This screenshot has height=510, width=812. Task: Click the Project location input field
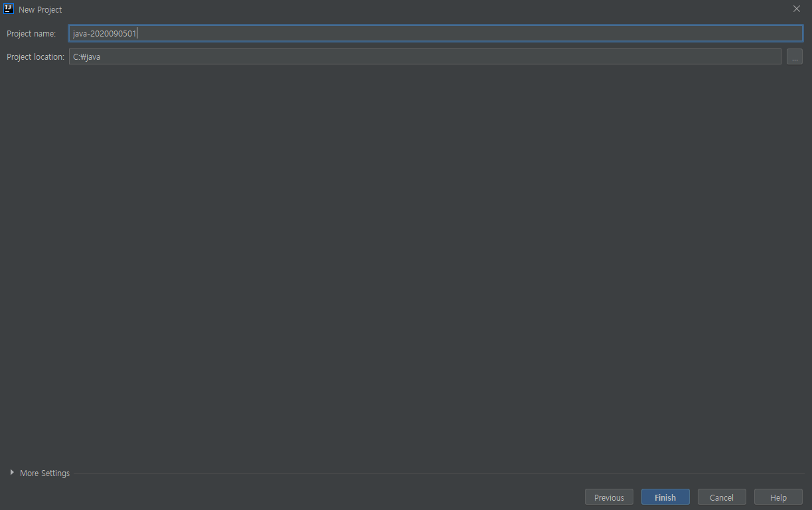(x=425, y=56)
